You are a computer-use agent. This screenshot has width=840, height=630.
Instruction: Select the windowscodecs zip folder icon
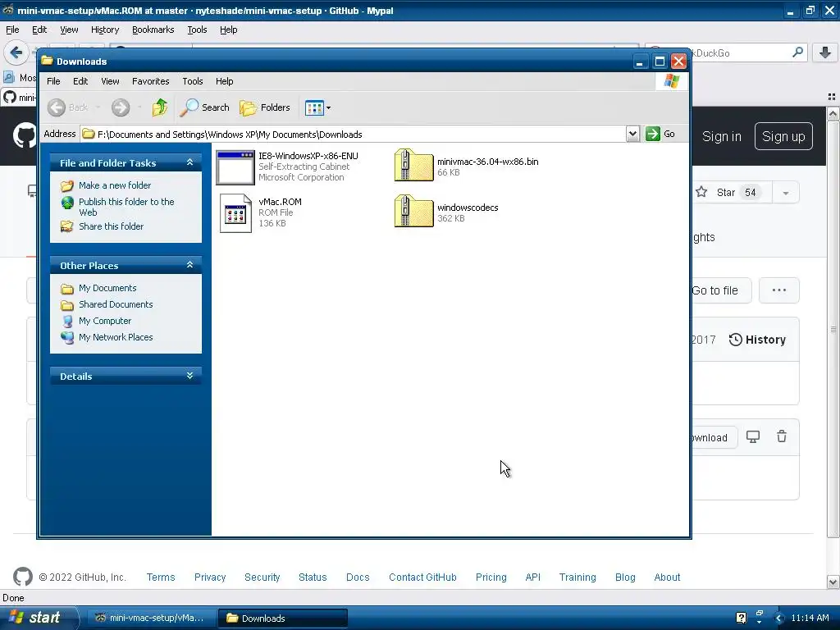(x=413, y=212)
